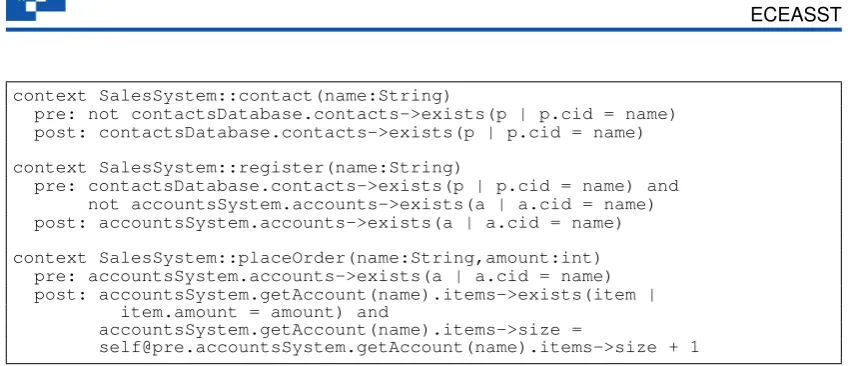Click the contact postcondition 'post: contactsDatabase.contacts' line

click(339, 132)
